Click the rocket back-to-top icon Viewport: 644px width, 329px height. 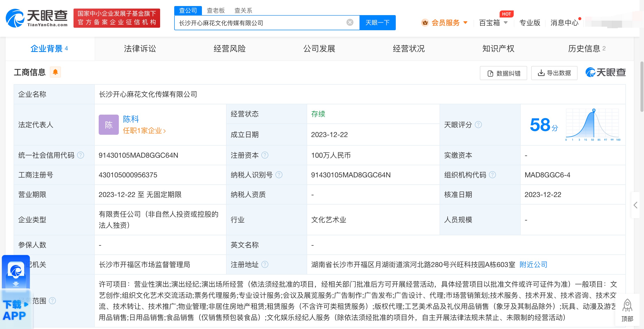pyautogui.click(x=627, y=306)
